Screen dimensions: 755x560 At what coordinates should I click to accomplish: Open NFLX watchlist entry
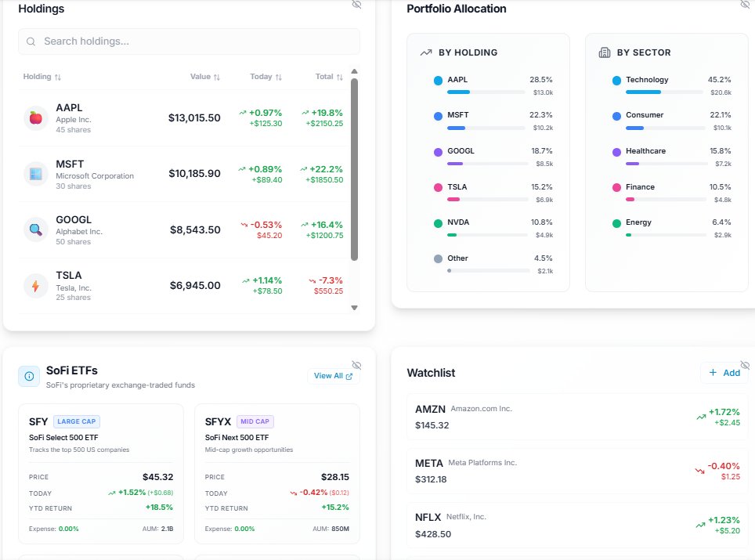point(577,526)
